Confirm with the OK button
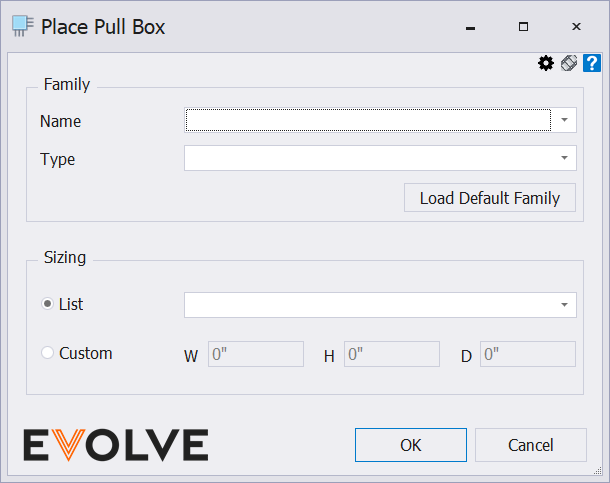Viewport: 610px width, 483px height. click(411, 445)
